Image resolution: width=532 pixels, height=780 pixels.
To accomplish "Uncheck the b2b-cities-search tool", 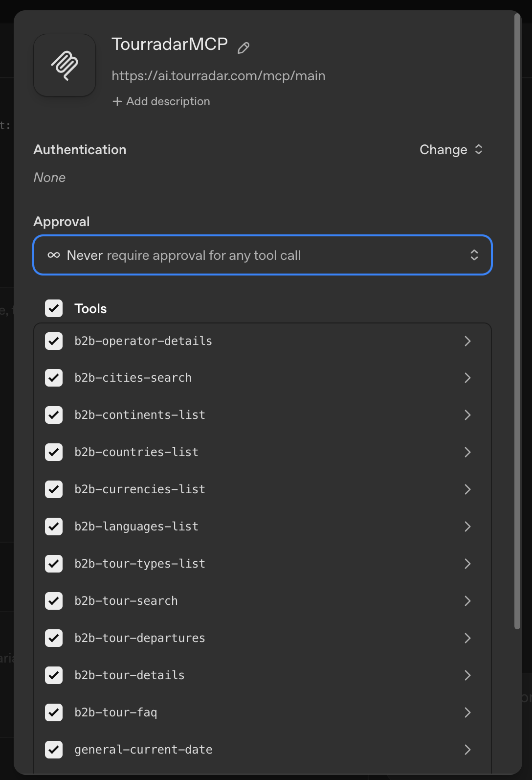I will coord(54,378).
